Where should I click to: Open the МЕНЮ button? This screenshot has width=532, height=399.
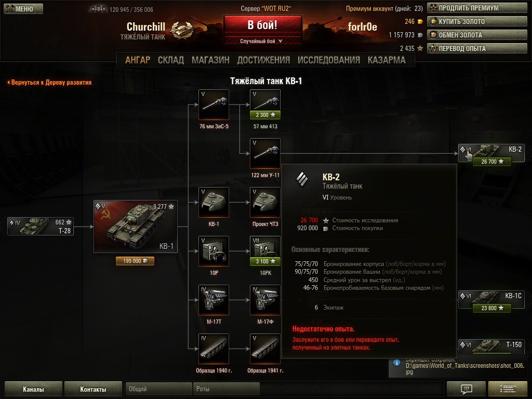23,9
